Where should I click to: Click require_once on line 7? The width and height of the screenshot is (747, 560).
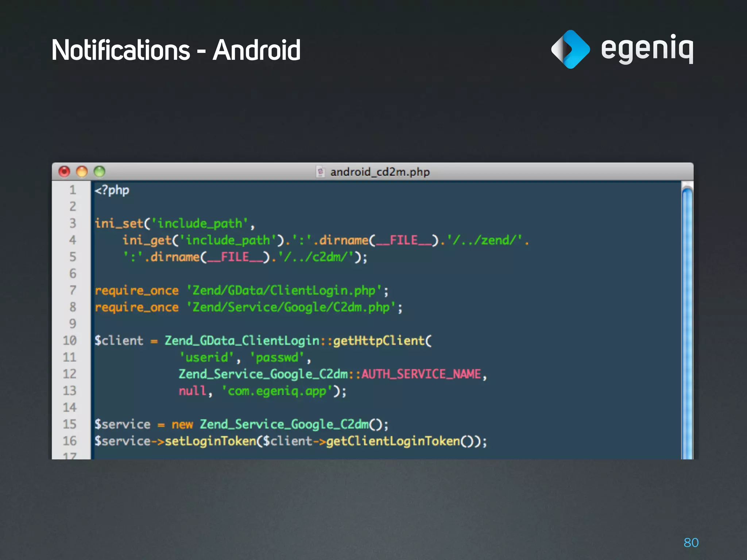click(137, 291)
